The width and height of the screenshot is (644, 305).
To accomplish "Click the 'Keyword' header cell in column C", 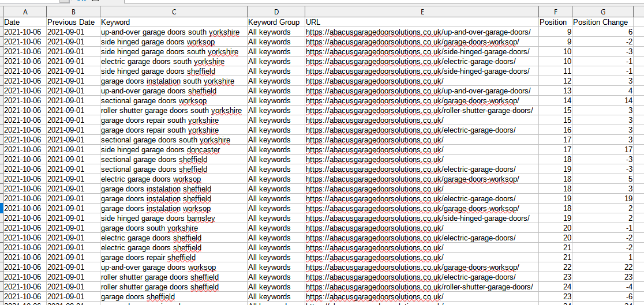I will (174, 22).
